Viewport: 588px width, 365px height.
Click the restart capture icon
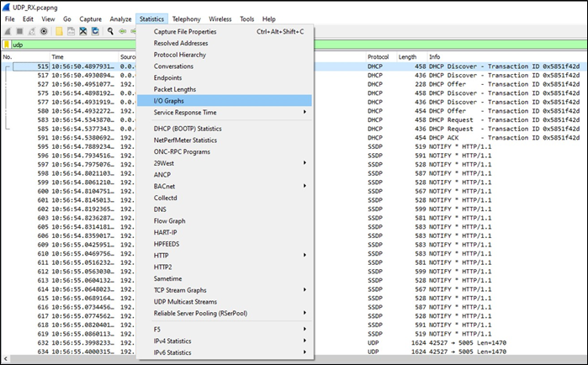coord(32,31)
